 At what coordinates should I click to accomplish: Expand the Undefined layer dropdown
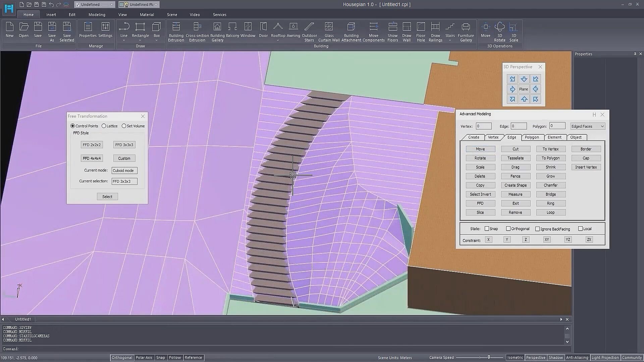[111, 5]
